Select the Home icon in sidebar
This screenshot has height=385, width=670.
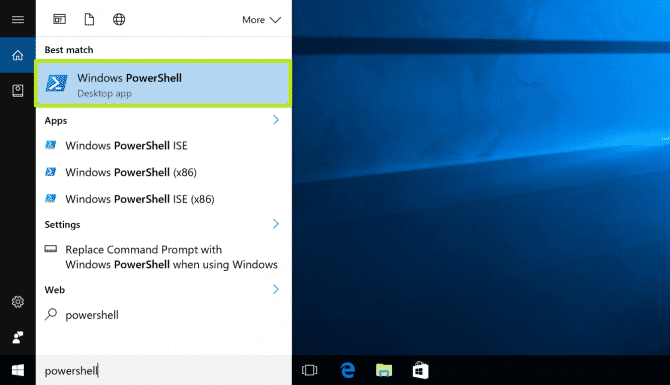(x=18, y=55)
